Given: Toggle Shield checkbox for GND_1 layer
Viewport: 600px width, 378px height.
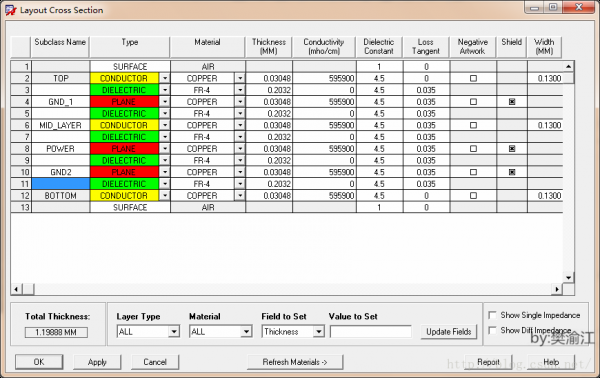Looking at the screenshot, I should (x=512, y=102).
